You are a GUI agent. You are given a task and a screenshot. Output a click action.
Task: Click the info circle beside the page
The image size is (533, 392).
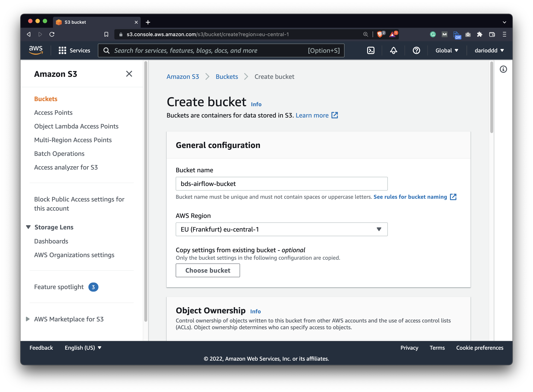504,69
